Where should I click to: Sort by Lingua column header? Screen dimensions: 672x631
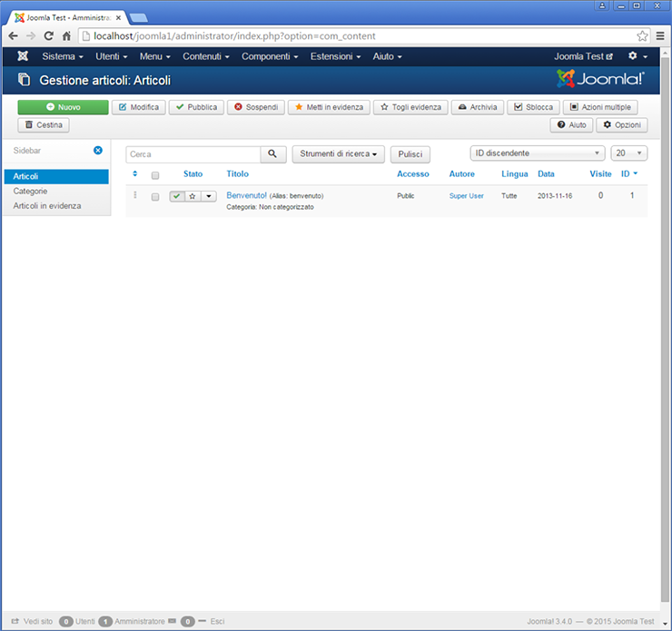point(515,174)
